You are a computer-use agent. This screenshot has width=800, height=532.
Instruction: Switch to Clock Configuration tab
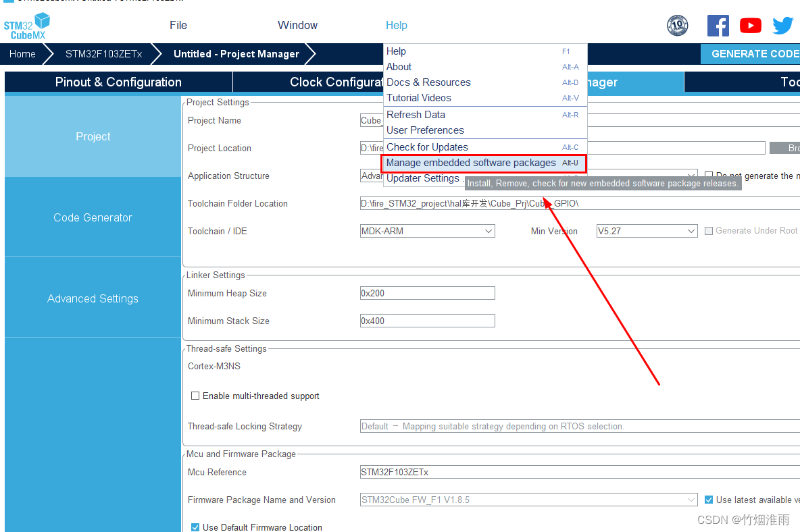point(308,82)
